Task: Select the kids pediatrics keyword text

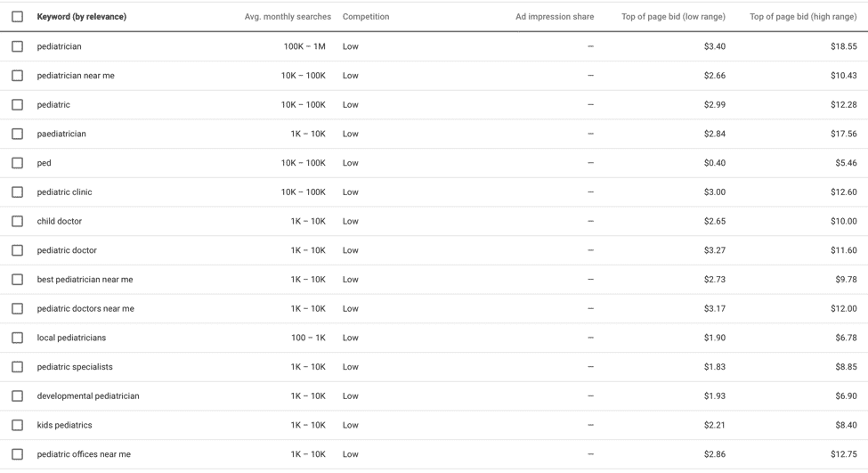Action: tap(64, 426)
